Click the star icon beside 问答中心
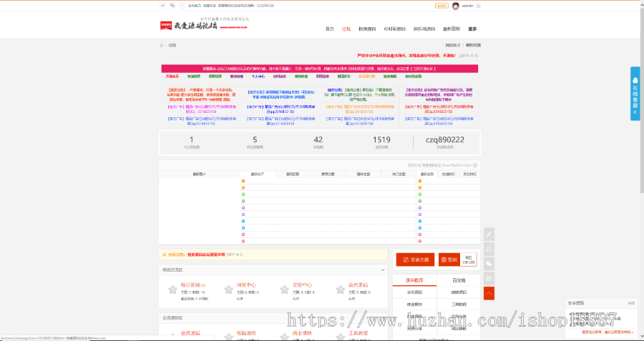Screen dimensions: 644x341 [228, 290]
